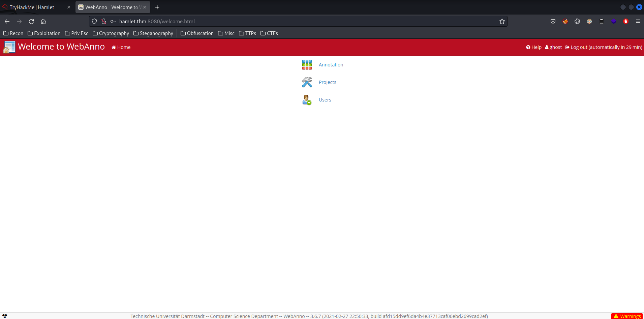644x319 pixels.
Task: Show the Warnings panel in the footer
Action: (627, 316)
